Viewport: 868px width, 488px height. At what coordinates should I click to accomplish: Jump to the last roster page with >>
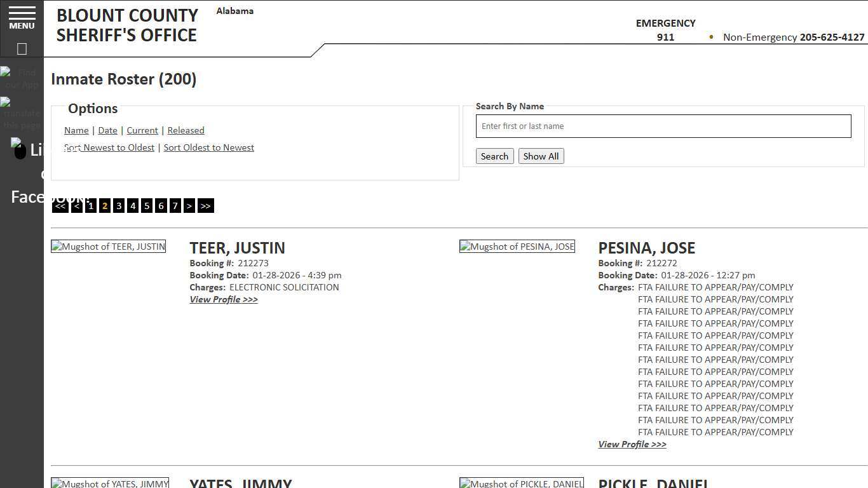click(x=205, y=205)
